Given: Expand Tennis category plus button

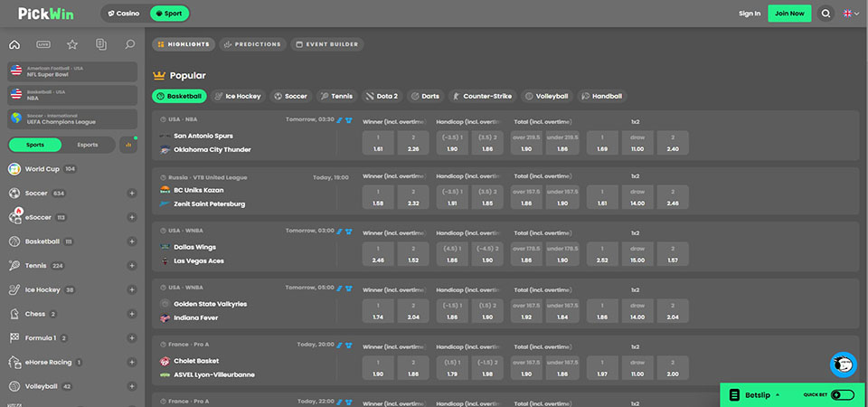Looking at the screenshot, I should tap(132, 266).
